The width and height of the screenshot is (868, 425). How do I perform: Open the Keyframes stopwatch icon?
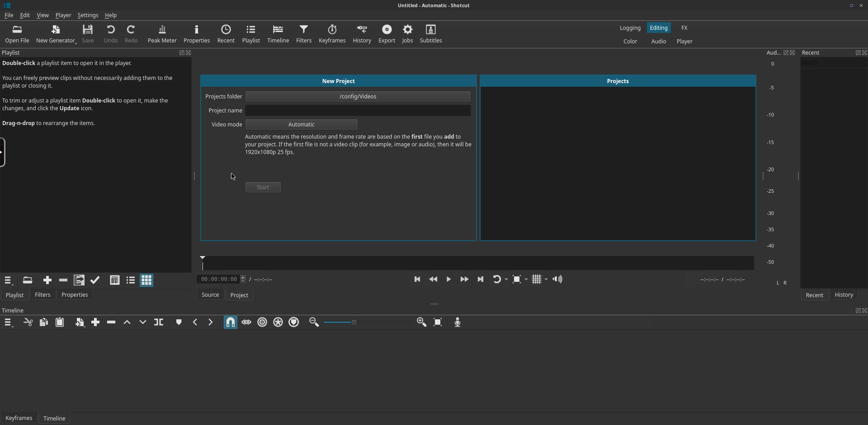coord(332,34)
